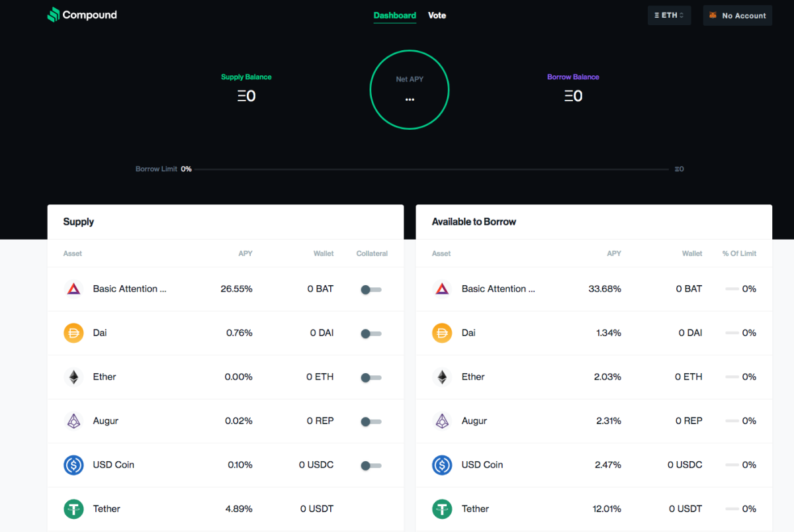Click the Dai icon in Borrow list

point(442,333)
